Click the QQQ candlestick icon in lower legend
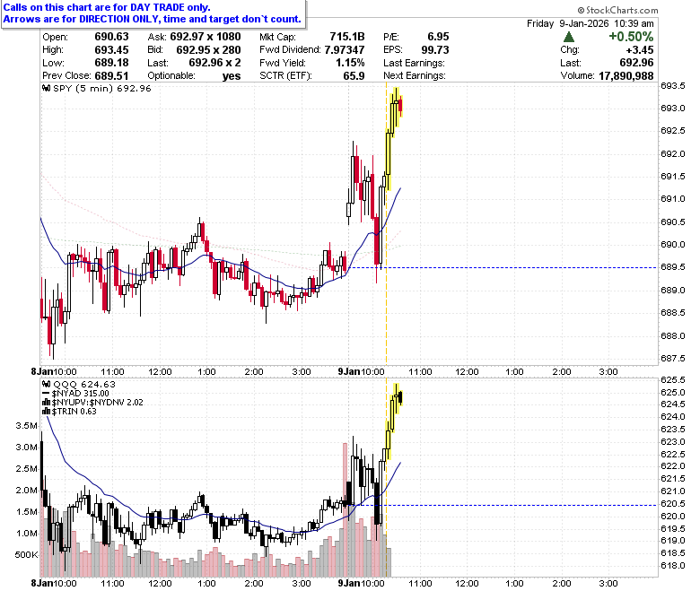The width and height of the screenshot is (700, 591). (46, 384)
